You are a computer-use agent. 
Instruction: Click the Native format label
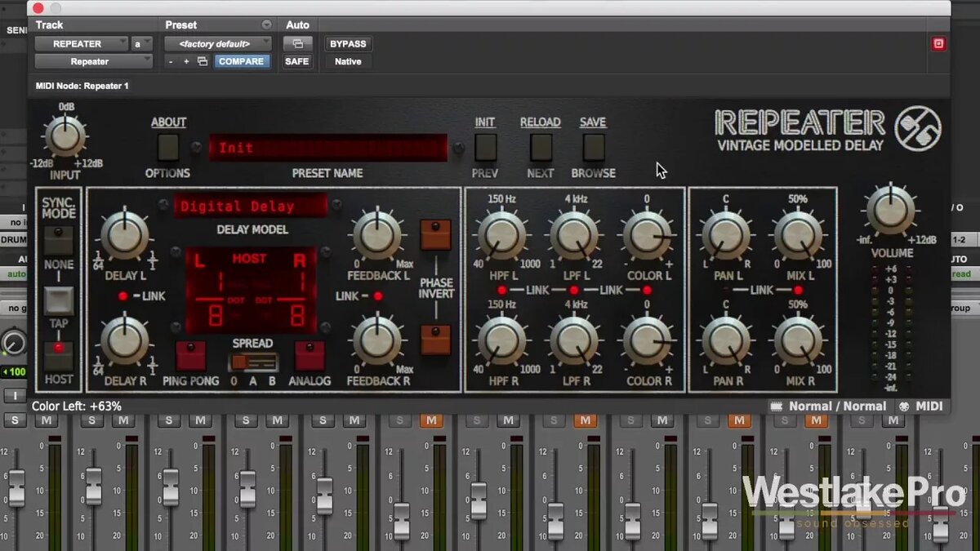[348, 61]
